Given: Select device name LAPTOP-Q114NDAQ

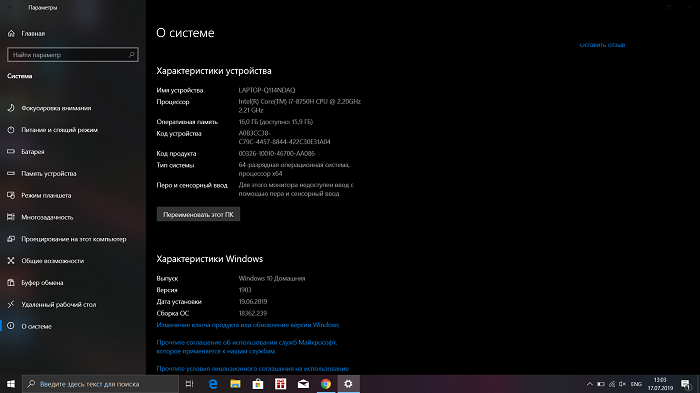Looking at the screenshot, I should pyautogui.click(x=267, y=90).
